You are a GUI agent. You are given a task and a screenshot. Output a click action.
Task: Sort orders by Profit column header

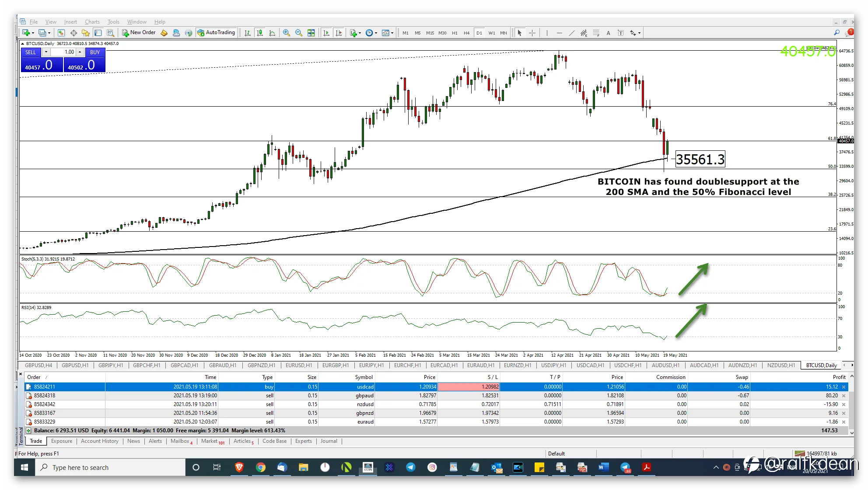point(839,377)
